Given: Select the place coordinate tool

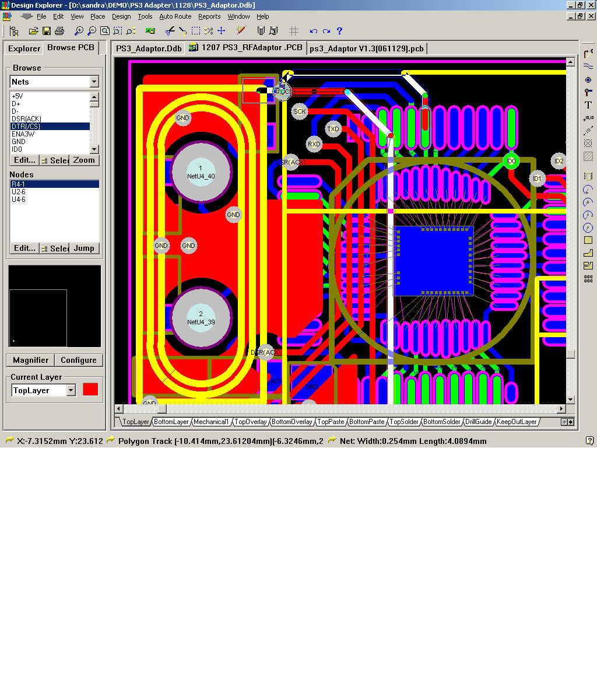Looking at the screenshot, I should click(x=588, y=118).
